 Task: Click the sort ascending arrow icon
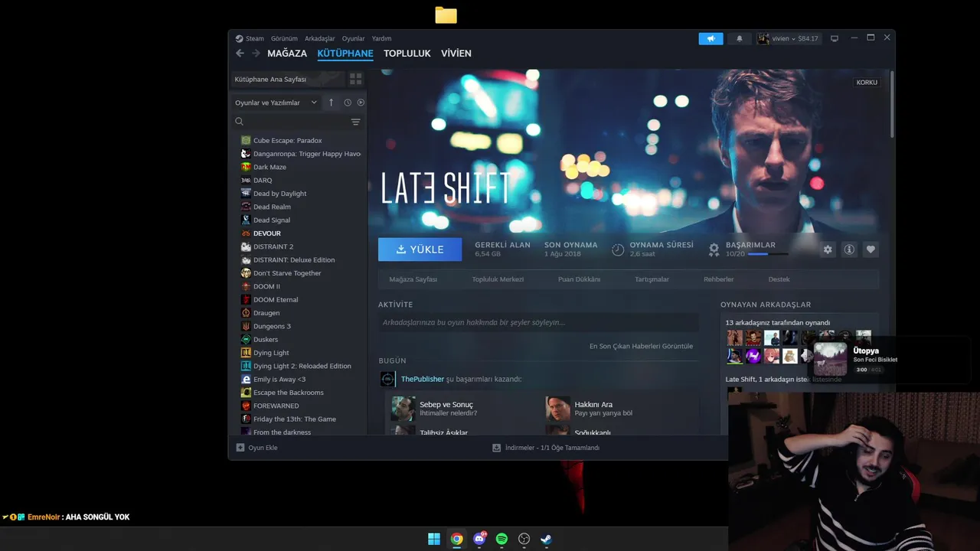pyautogui.click(x=331, y=103)
